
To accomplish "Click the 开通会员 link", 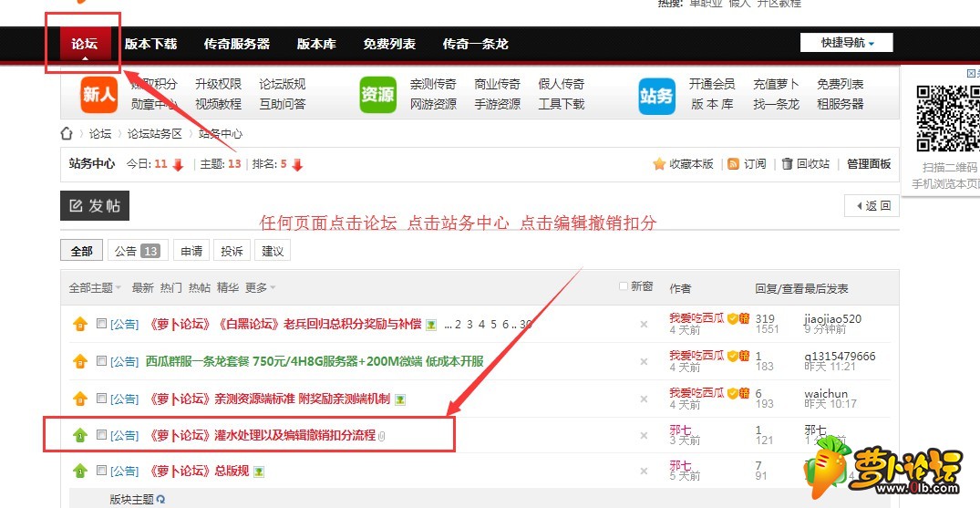I will click(712, 84).
